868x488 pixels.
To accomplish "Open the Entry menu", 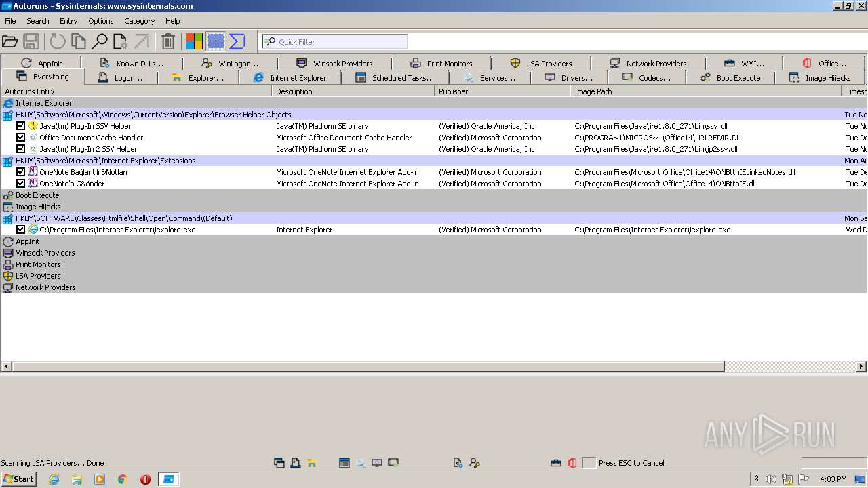I will click(x=68, y=21).
